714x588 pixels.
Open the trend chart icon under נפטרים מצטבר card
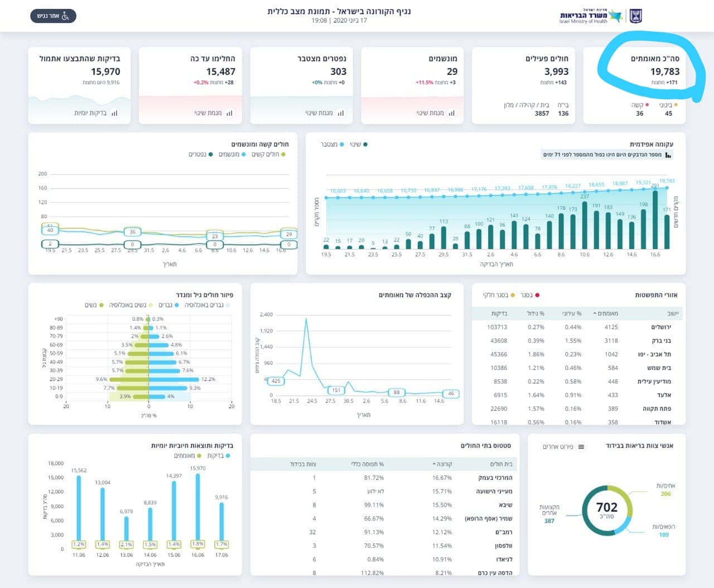340,113
